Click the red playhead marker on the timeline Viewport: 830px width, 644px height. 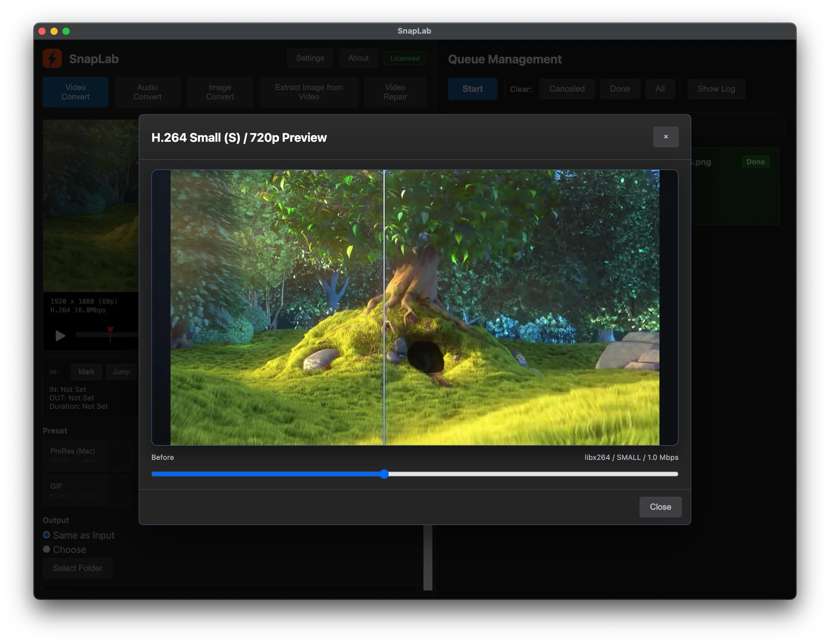click(x=110, y=333)
